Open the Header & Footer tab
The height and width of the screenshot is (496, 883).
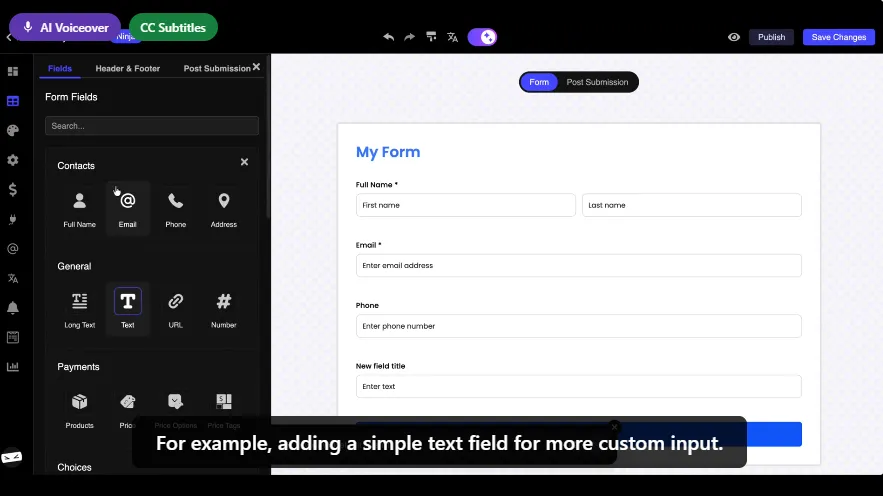click(127, 69)
